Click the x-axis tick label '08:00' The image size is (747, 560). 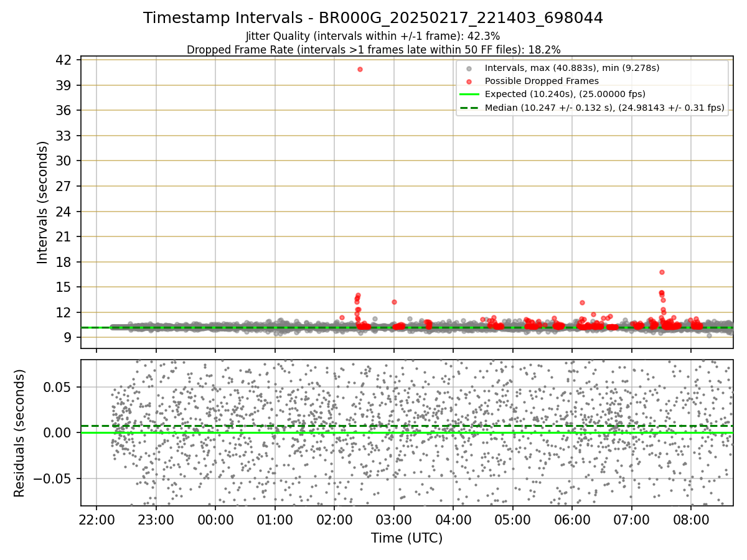pos(691,519)
